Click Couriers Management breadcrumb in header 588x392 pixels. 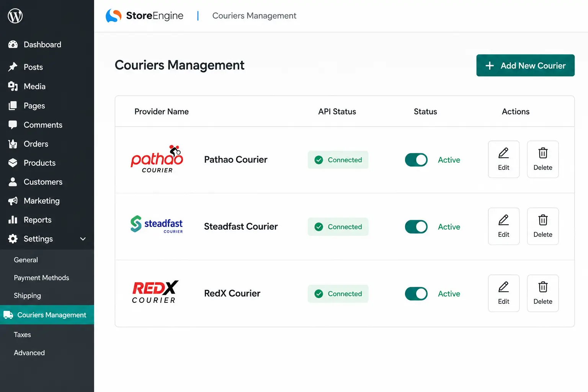(254, 16)
